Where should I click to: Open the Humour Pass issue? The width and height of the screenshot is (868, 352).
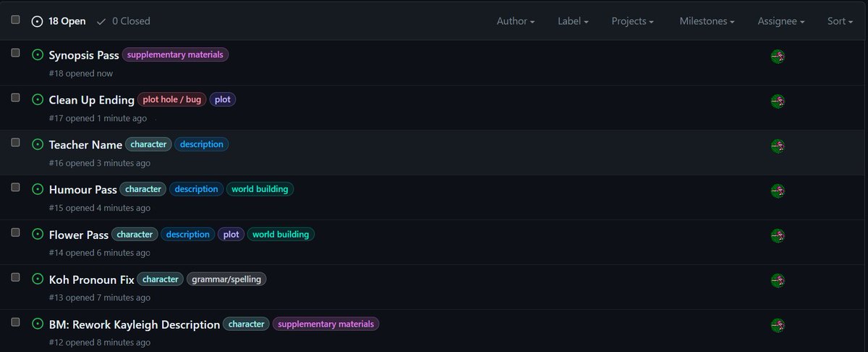pyautogui.click(x=82, y=190)
